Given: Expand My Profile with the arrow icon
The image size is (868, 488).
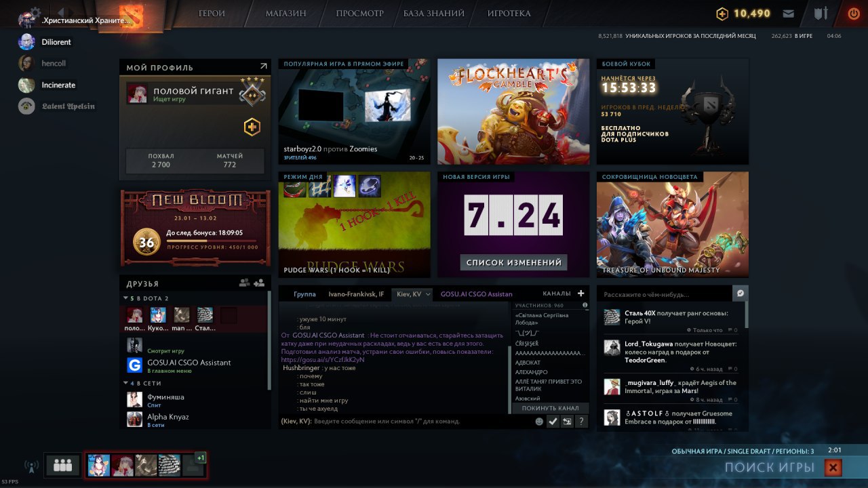Looking at the screenshot, I should (x=263, y=66).
